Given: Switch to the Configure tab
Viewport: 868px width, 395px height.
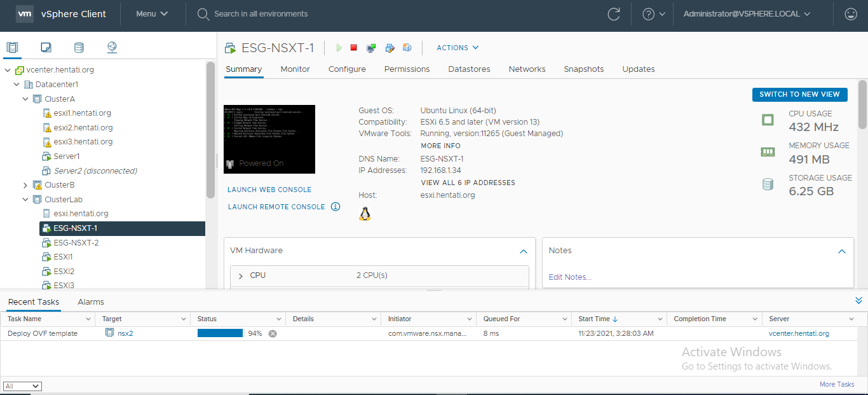Looking at the screenshot, I should tap(347, 69).
